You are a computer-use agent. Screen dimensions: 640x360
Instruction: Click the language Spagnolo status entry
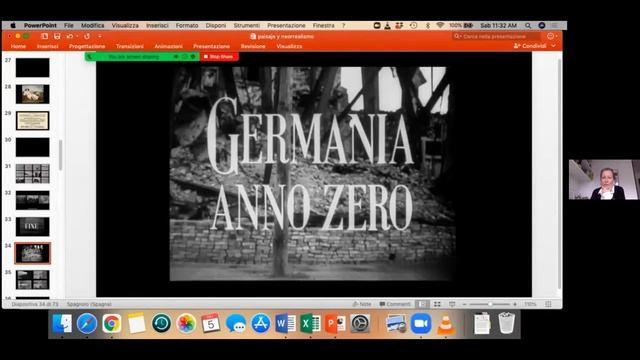coord(89,304)
